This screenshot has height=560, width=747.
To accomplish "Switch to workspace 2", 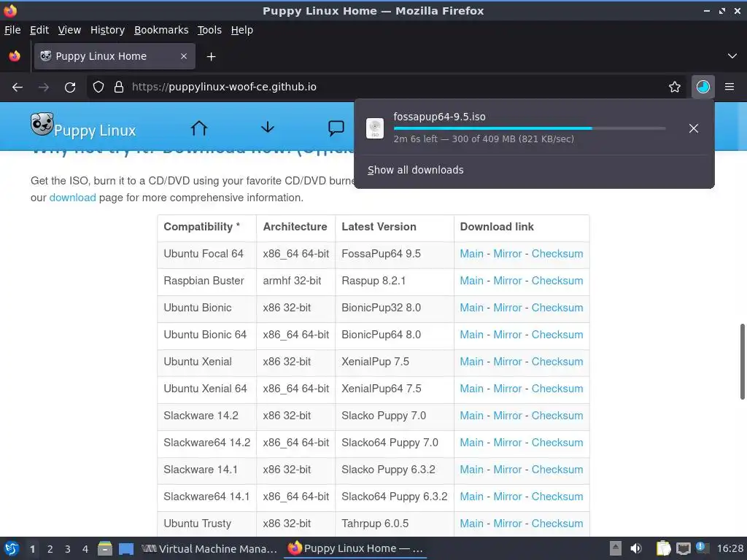I will pyautogui.click(x=50, y=549).
